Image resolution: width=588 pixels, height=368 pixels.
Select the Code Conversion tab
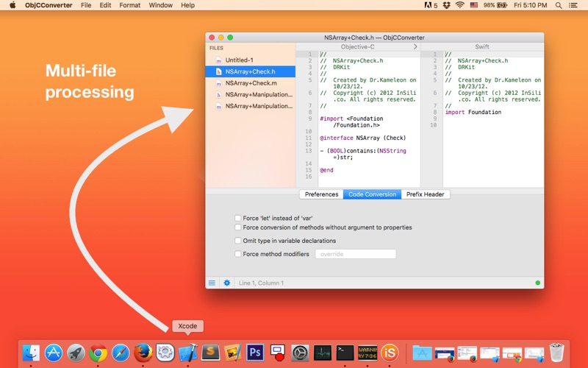373,194
